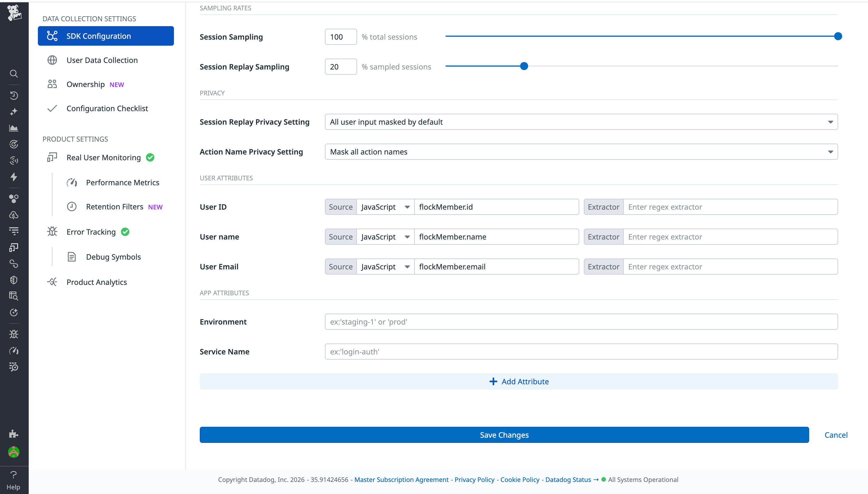Open the search magnifier in the left rail
This screenshot has width=868, height=494.
(x=13, y=73)
